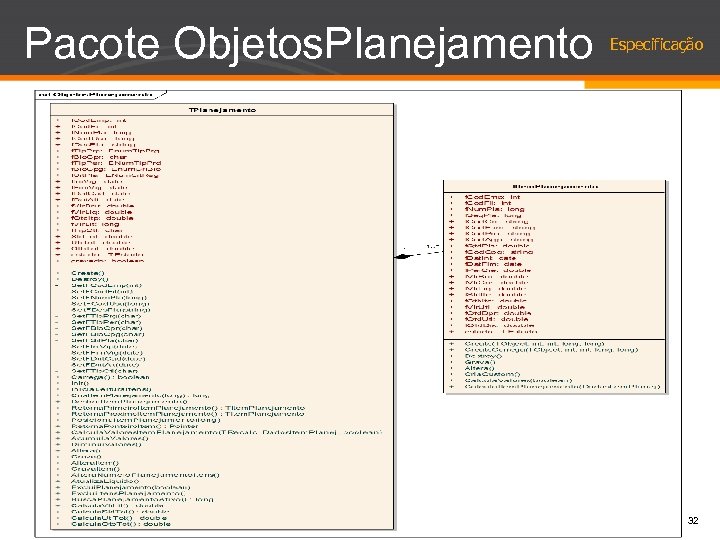720x540 pixels.
Task: Click the 'AlteraItem()' method
Action: [95, 463]
